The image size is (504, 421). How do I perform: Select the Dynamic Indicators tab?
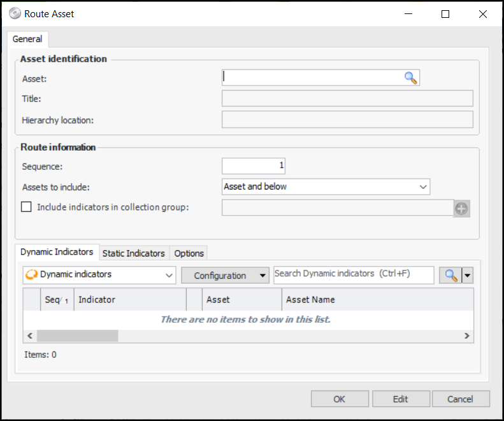click(57, 252)
